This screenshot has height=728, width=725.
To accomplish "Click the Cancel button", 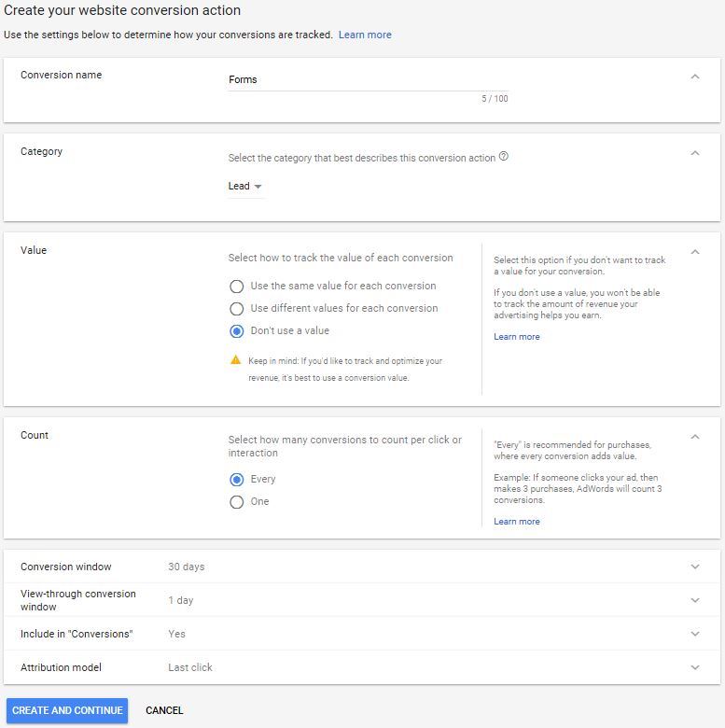I will (164, 710).
